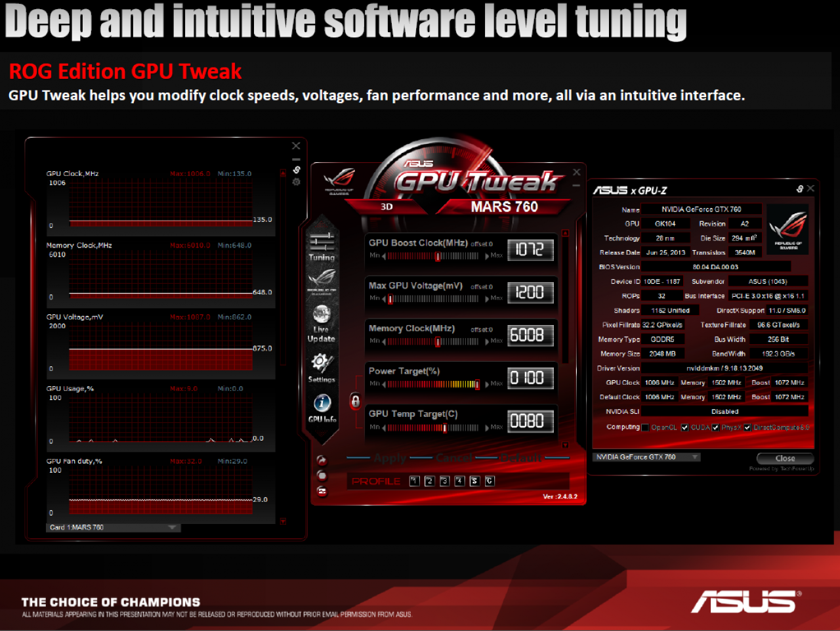Click scroll-down arrow in monitor window
This screenshot has width=840, height=631.
[x=283, y=521]
